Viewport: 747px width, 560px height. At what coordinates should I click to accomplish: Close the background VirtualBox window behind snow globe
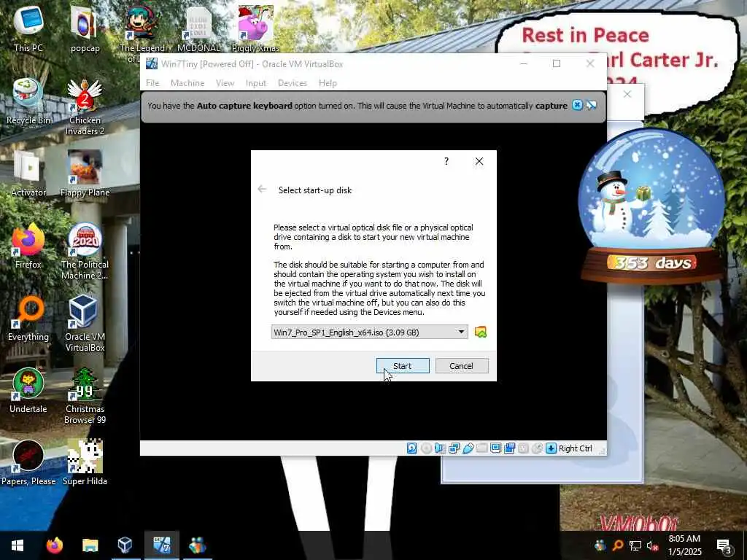click(627, 94)
